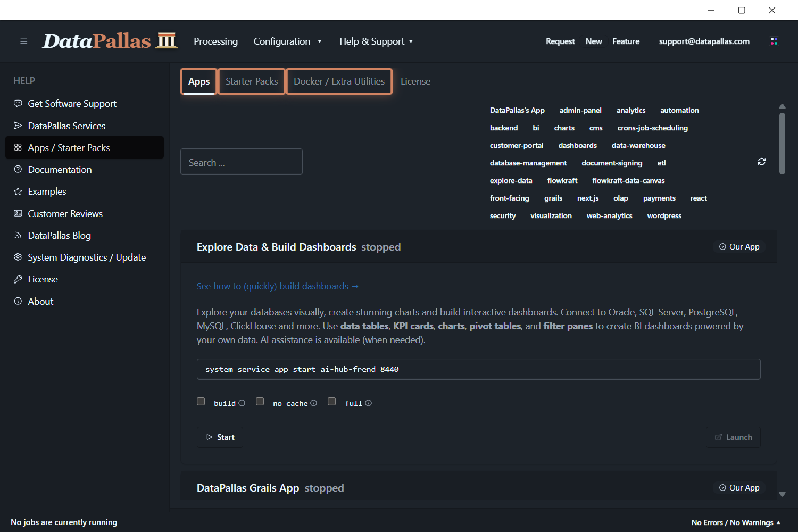Expand the Help & Support dropdown
This screenshot has height=532, width=798.
(376, 41)
